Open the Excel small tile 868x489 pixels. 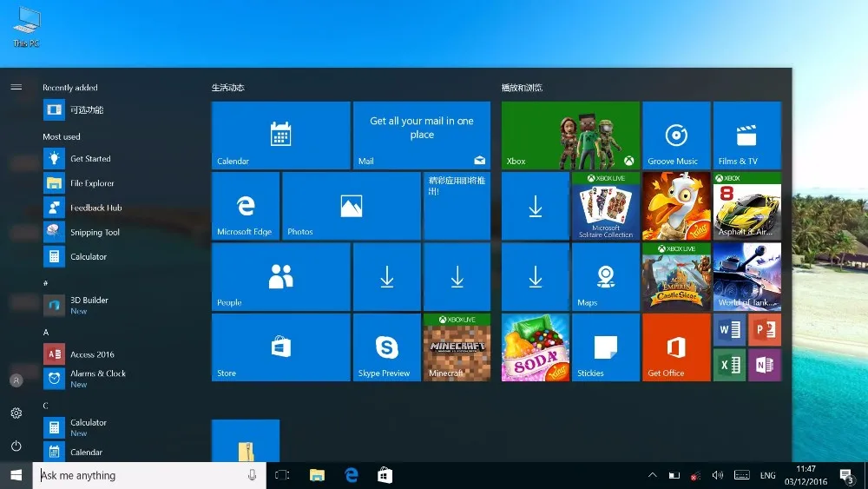730,365
